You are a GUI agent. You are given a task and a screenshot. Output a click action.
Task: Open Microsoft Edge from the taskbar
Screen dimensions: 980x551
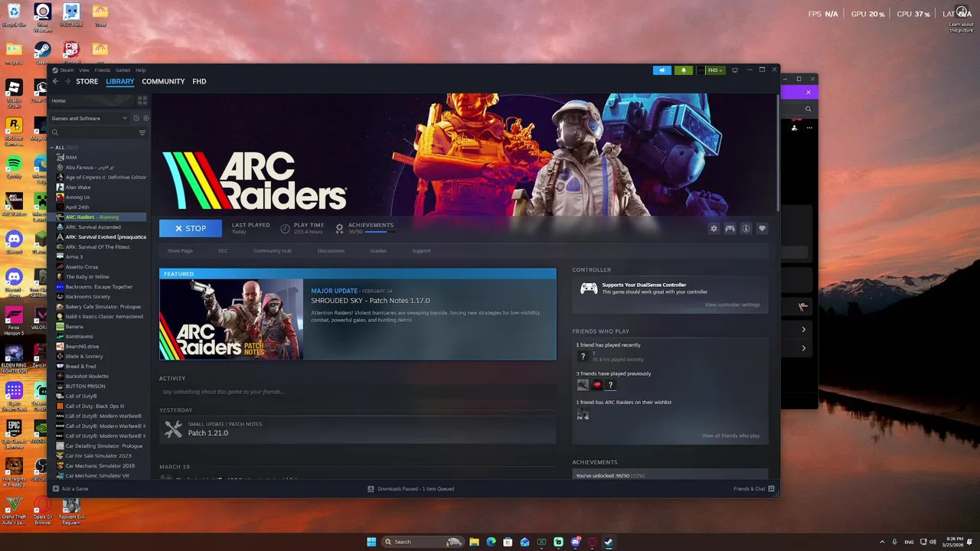click(491, 542)
